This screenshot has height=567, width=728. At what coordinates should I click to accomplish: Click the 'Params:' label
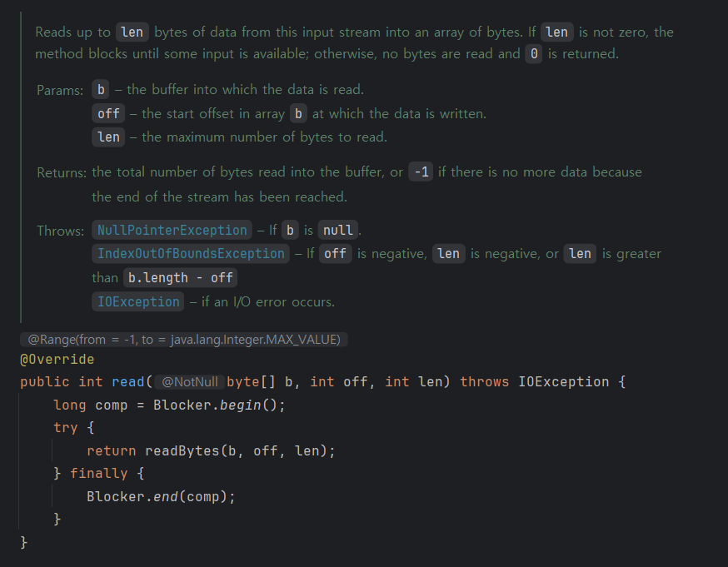tap(60, 90)
